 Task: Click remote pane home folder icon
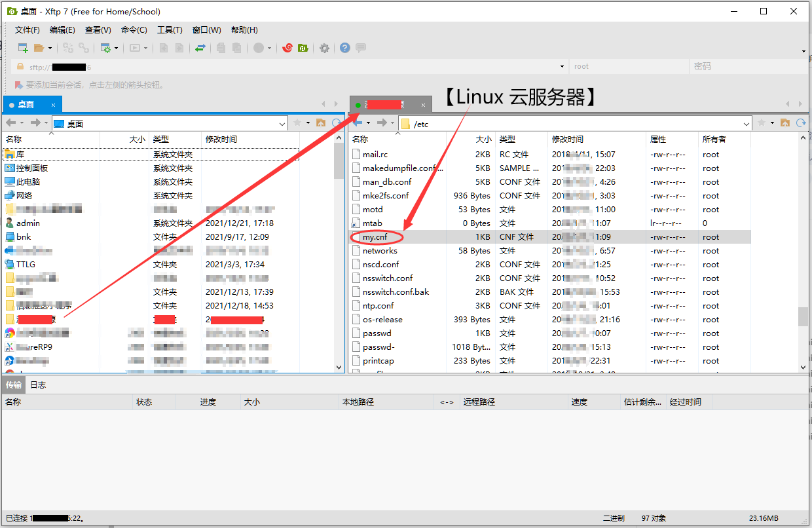tap(784, 123)
